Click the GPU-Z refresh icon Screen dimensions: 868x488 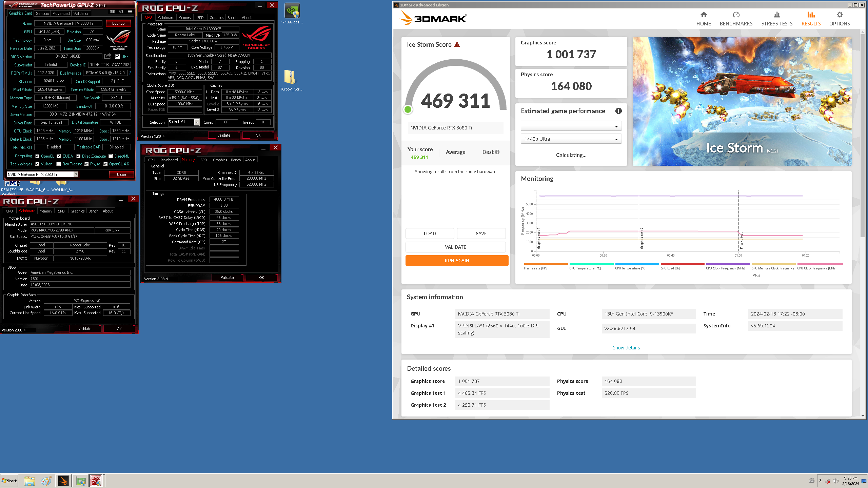pos(121,12)
